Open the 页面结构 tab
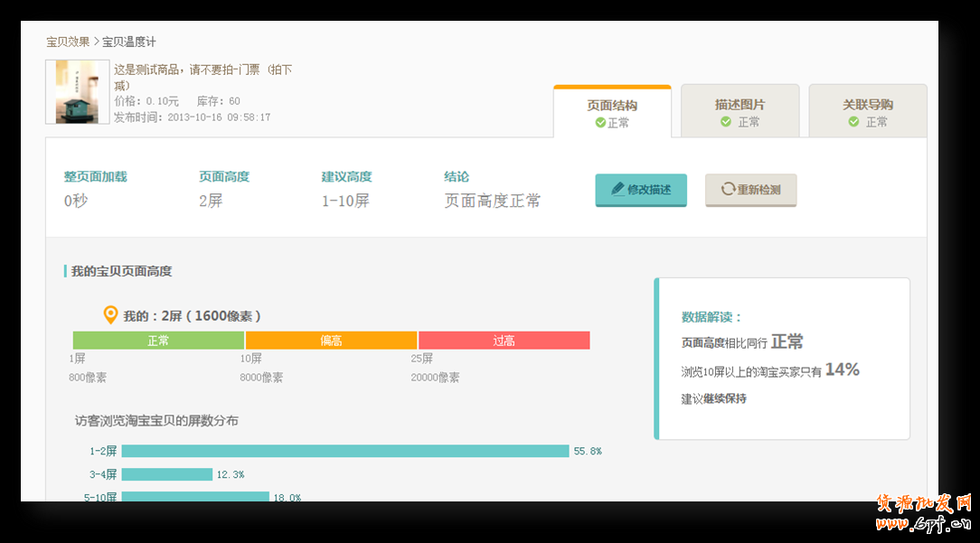Image resolution: width=980 pixels, height=543 pixels. click(x=613, y=111)
